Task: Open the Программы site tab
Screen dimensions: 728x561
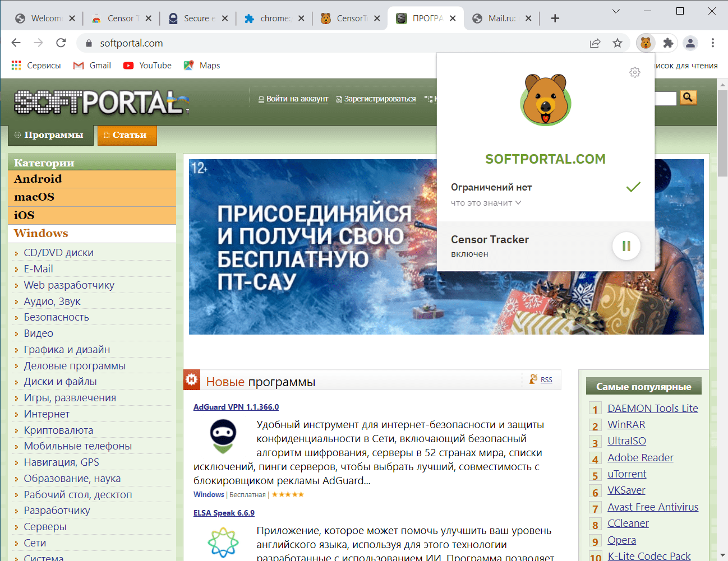Action: point(51,135)
